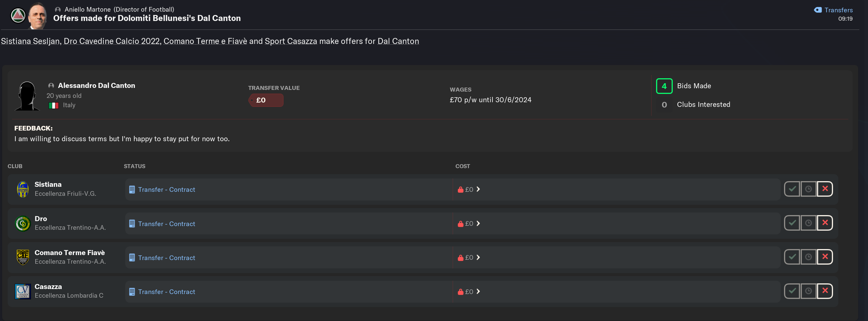The image size is (868, 321).
Task: Delay Sistiana's offer with the clock icon
Action: [x=808, y=189]
